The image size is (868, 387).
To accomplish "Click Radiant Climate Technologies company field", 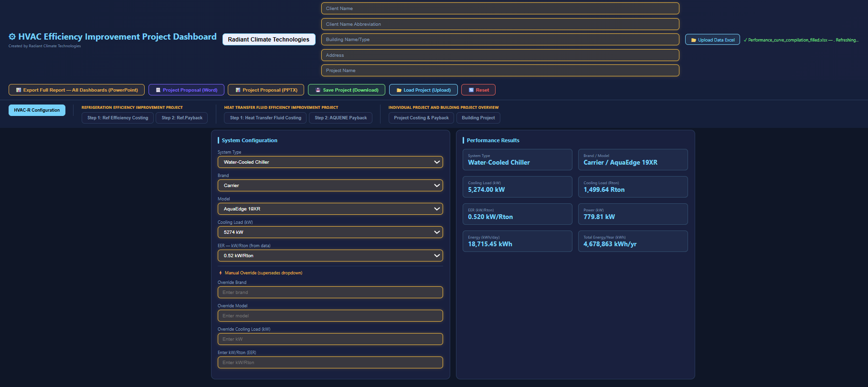I will pyautogui.click(x=269, y=40).
